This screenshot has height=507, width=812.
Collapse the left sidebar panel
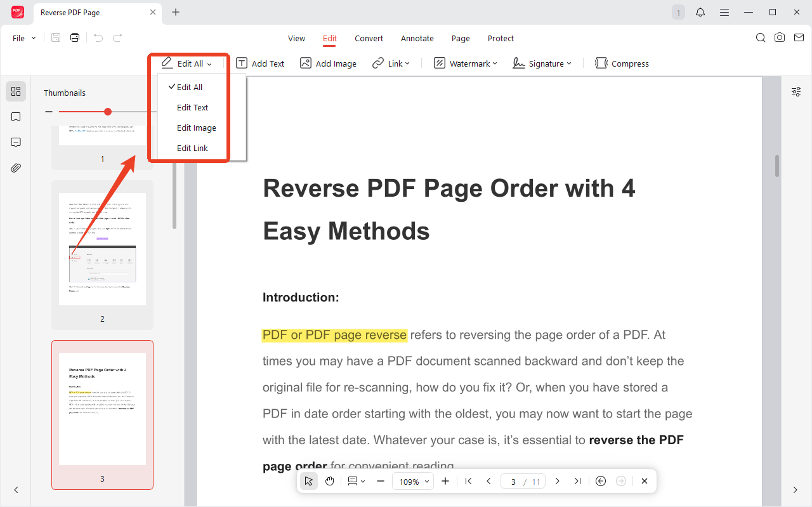pyautogui.click(x=16, y=490)
